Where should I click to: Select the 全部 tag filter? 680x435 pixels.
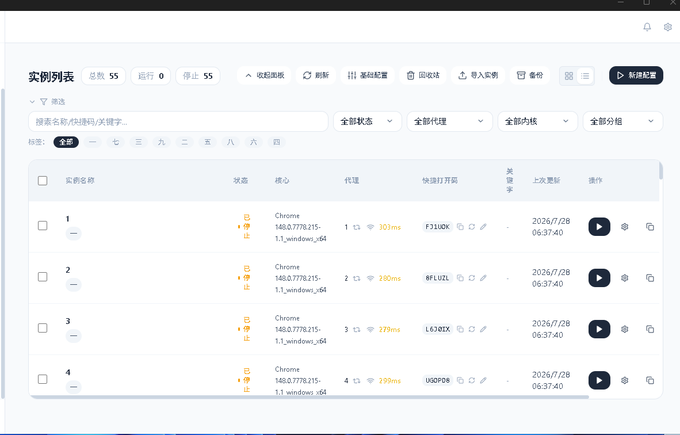point(66,142)
